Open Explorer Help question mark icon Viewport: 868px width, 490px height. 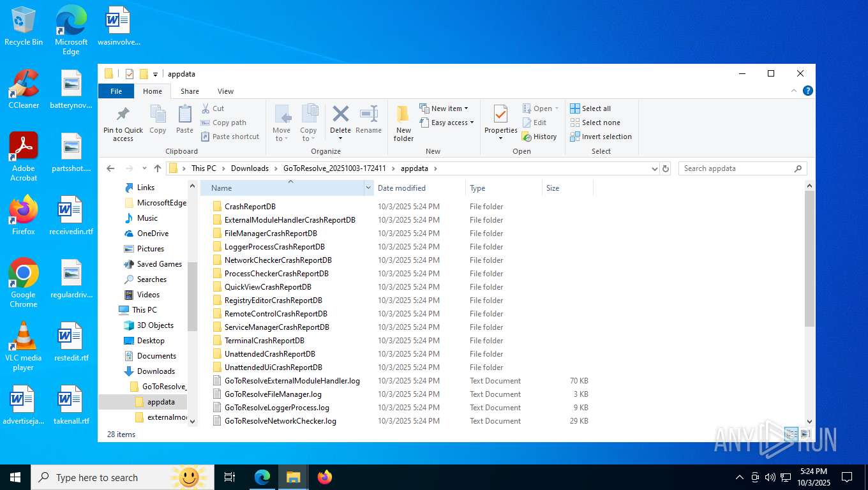point(807,91)
